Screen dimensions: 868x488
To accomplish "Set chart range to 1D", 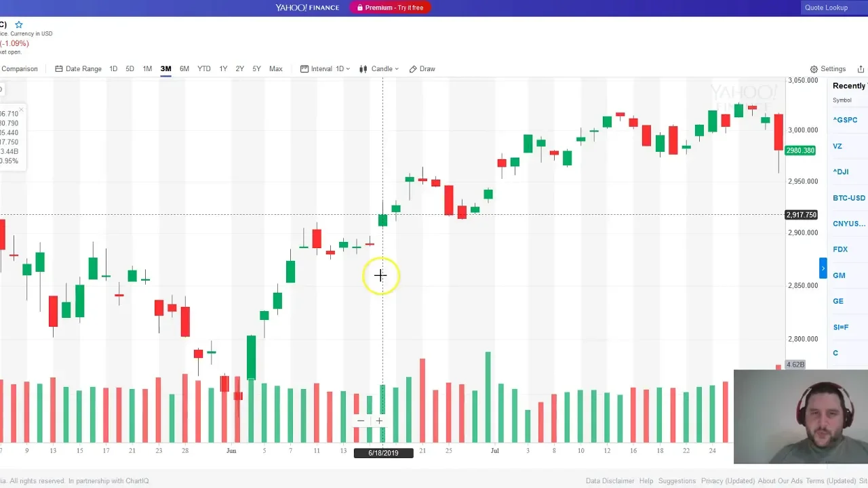I will tap(113, 68).
